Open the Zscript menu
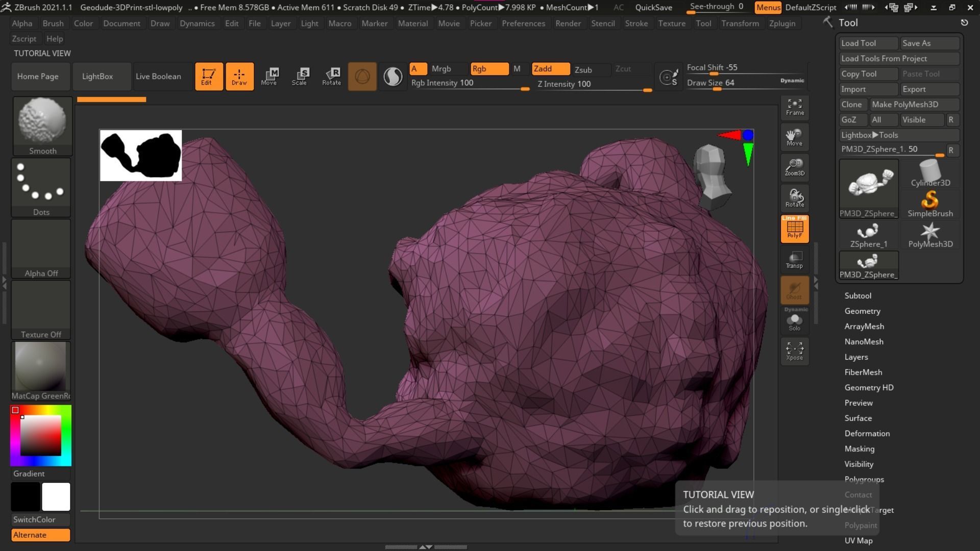 tap(24, 39)
